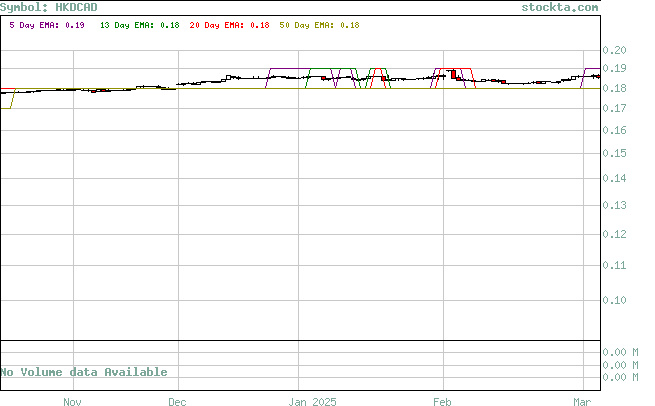Click the 0.12 price axis label
655x406 pixels.
pyautogui.click(x=614, y=234)
